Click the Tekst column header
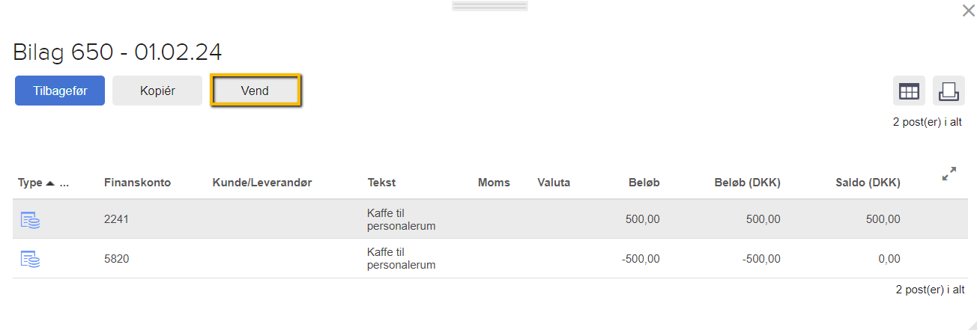 pos(381,183)
